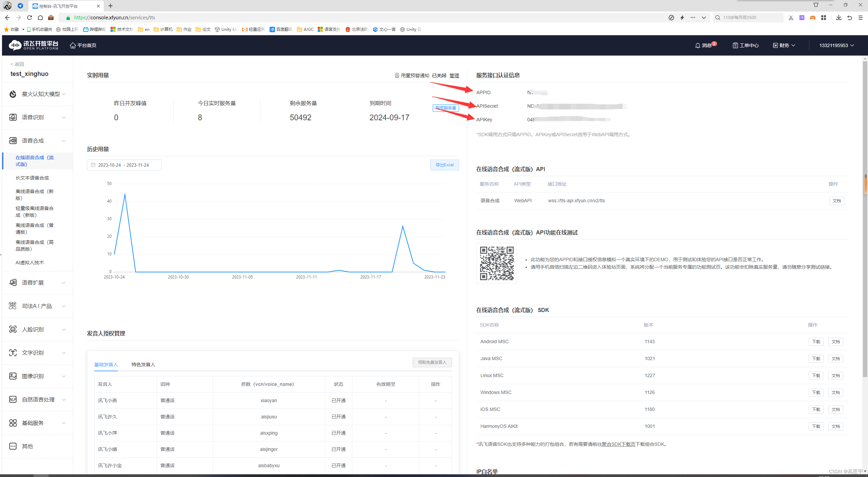868x477 pixels.
Task: Open the work order center (工单中心)
Action: click(x=745, y=45)
